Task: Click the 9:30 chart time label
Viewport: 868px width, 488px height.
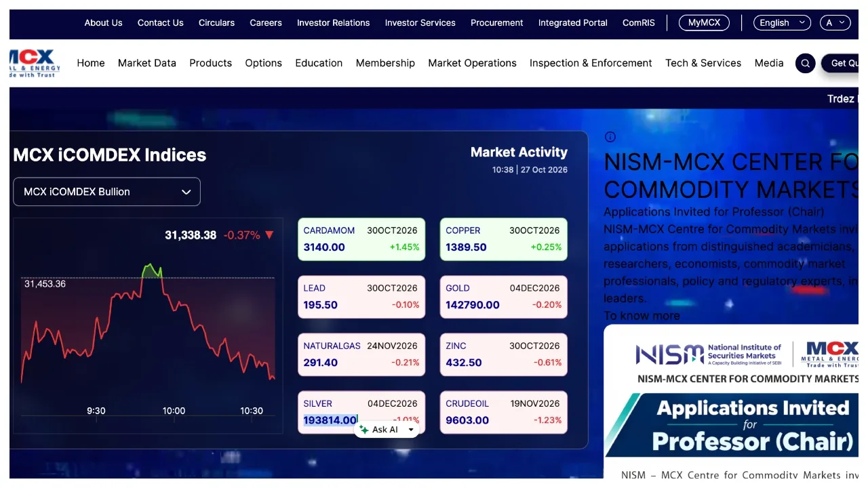Action: [96, 411]
